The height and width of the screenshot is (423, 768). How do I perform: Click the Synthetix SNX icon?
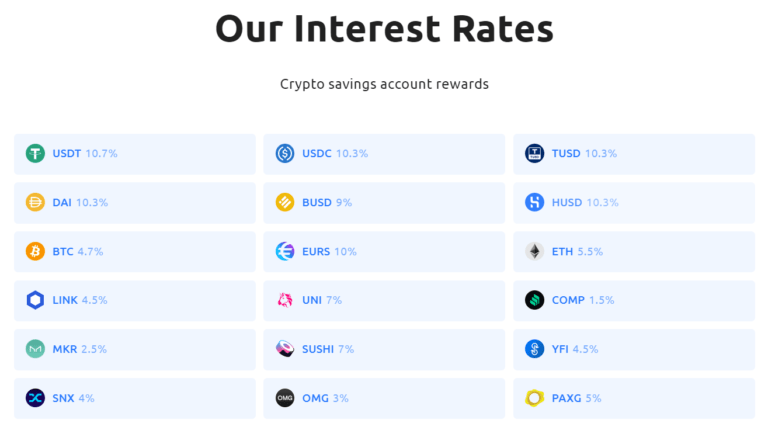(35, 398)
